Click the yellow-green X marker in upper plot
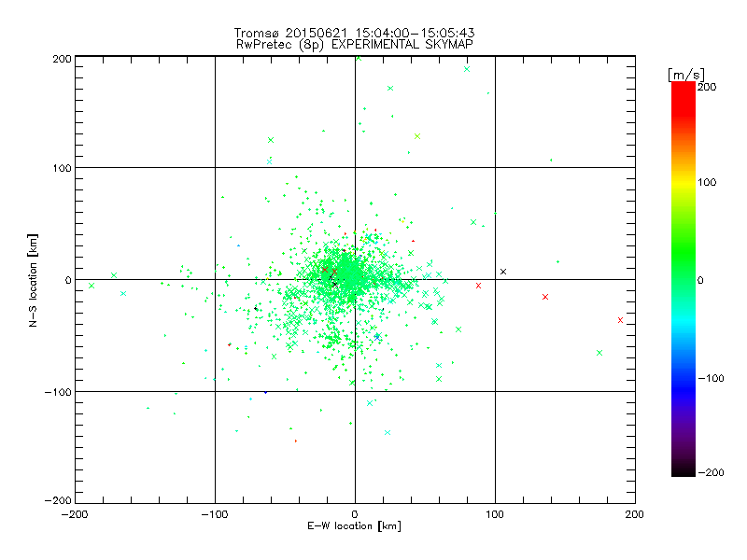Image resolution: width=747 pixels, height=560 pixels. coord(417,136)
